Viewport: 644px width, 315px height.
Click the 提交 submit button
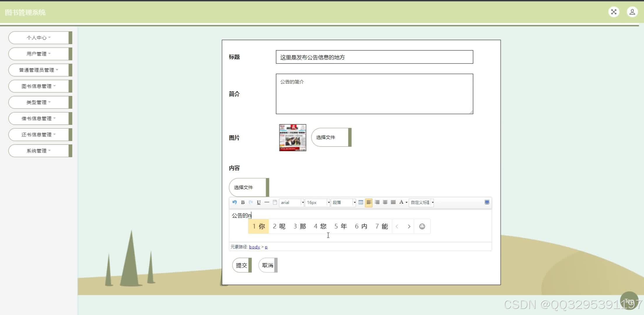pos(242,265)
